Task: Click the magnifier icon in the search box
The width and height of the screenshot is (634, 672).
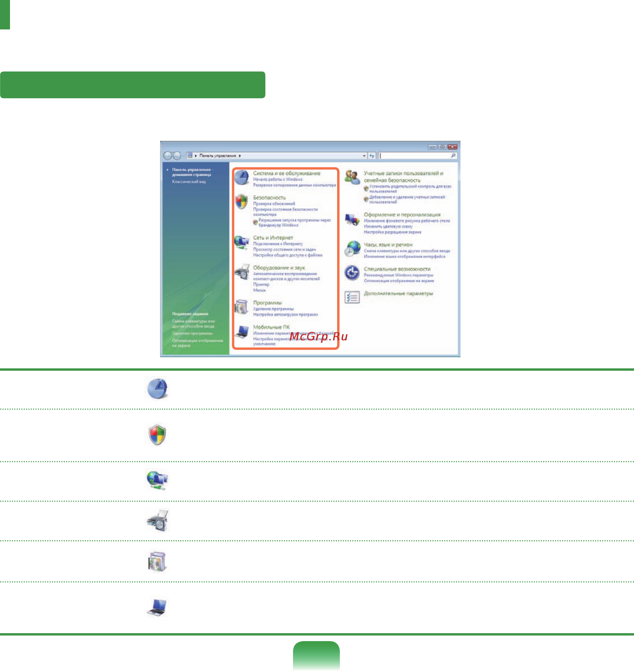Action: pyautogui.click(x=453, y=155)
